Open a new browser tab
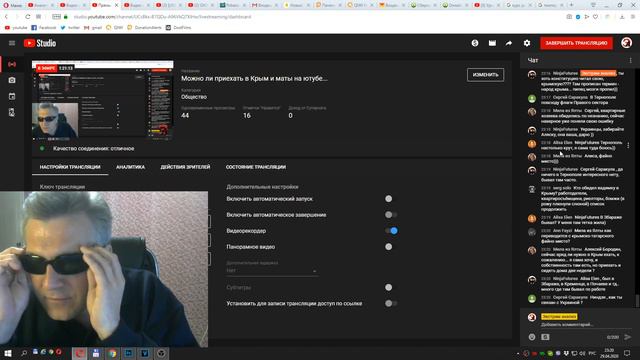This screenshot has width=640, height=360. (x=571, y=5)
